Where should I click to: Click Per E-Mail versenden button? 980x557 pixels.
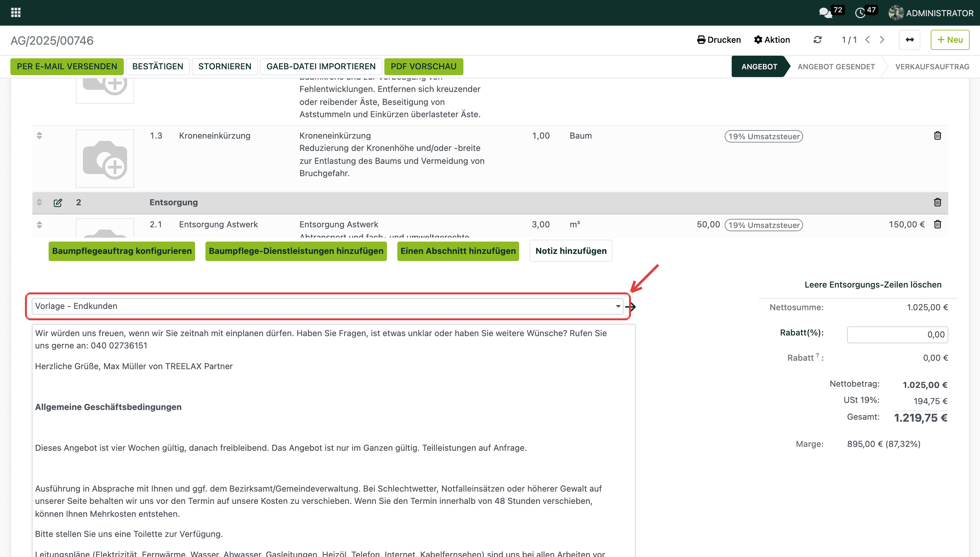click(x=67, y=66)
